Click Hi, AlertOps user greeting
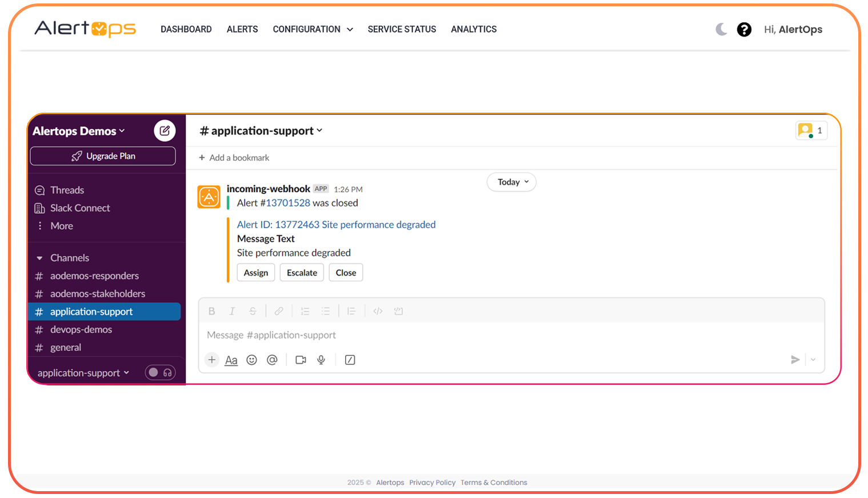Viewport: 868px width, 498px height. (793, 29)
